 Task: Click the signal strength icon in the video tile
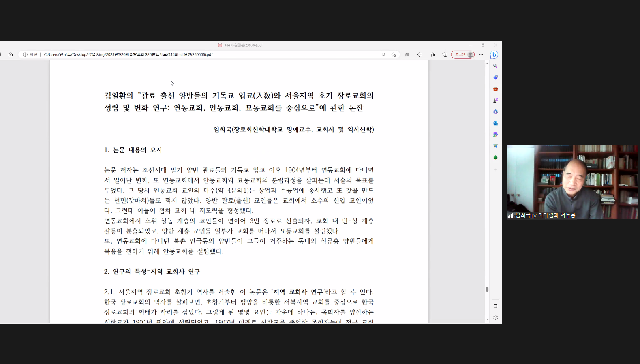coord(510,215)
